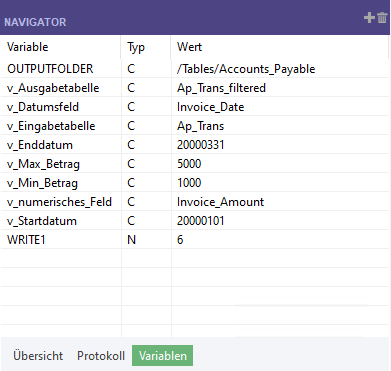Select the v_Ausgabetabelle variable

tap(53, 88)
